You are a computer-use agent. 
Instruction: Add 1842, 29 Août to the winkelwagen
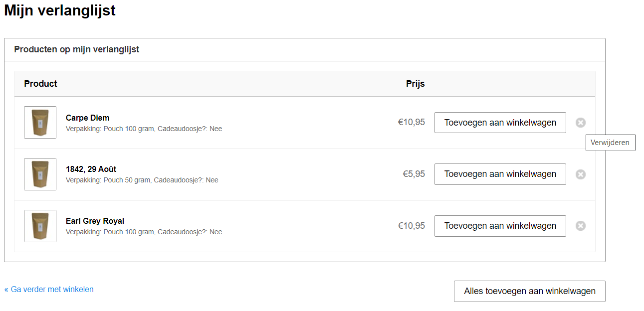500,174
